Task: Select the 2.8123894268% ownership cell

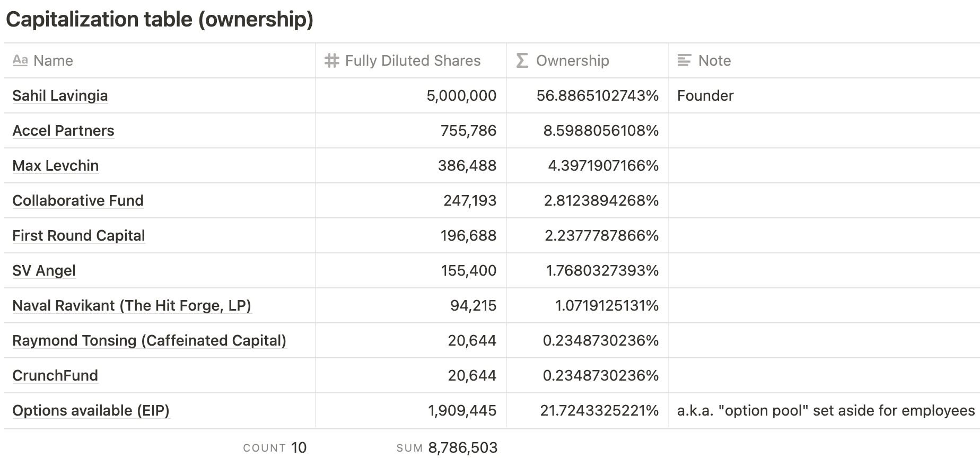Action: point(588,200)
